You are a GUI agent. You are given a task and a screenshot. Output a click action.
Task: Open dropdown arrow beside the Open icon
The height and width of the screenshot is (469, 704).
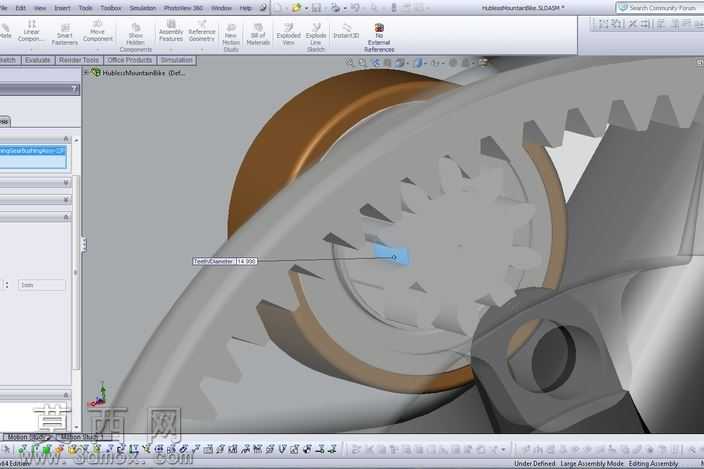coord(305,8)
